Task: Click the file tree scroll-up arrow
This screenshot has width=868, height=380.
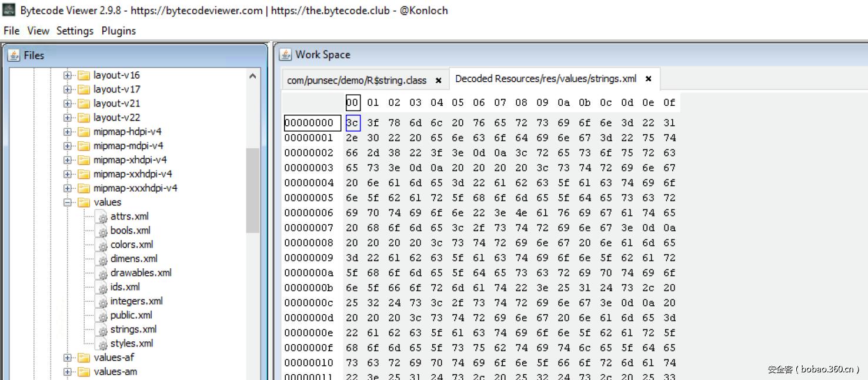Action: pos(253,76)
